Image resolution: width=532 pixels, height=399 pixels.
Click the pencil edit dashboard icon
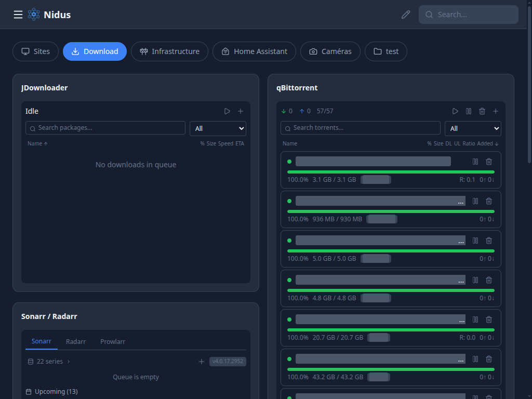pos(406,15)
